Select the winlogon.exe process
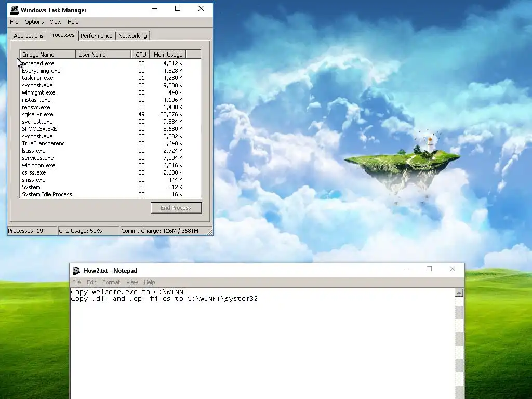532x399 pixels. [111, 165]
